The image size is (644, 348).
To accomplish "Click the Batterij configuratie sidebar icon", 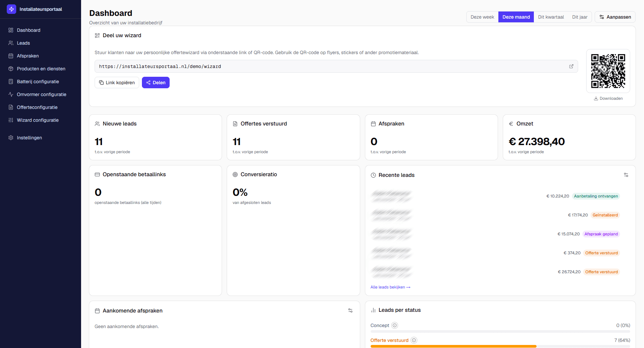I will pos(11,82).
